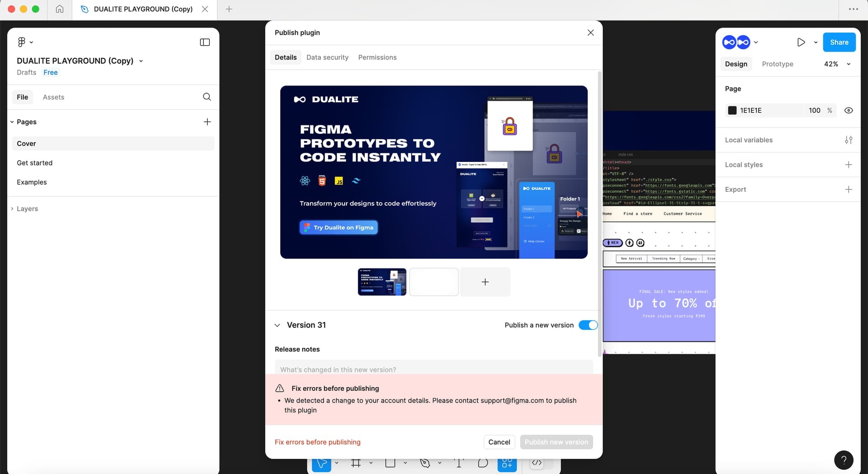Select the Design tab
The width and height of the screenshot is (868, 474).
(736, 64)
